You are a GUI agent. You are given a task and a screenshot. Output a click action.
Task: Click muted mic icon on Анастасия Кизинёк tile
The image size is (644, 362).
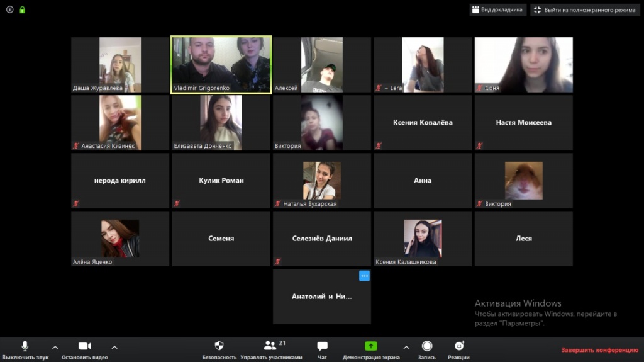[76, 145]
